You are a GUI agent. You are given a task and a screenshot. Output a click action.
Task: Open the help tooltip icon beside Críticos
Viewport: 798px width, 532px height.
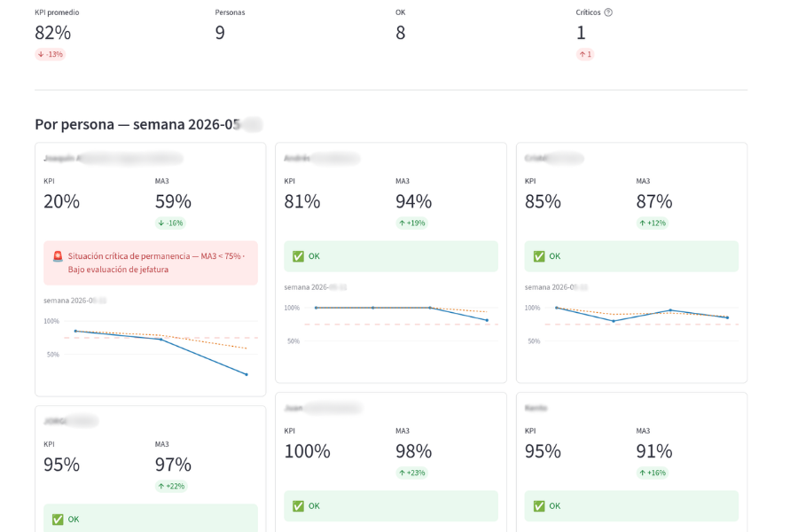[608, 12]
